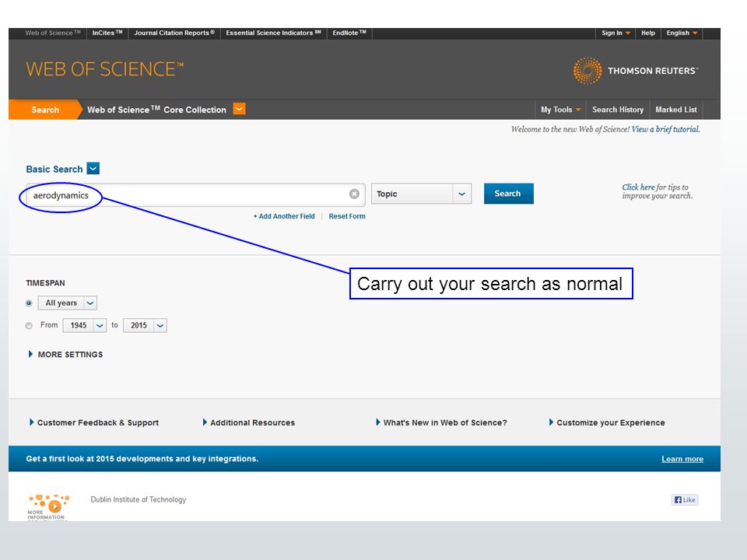Open the Sign In dropdown

coord(615,33)
